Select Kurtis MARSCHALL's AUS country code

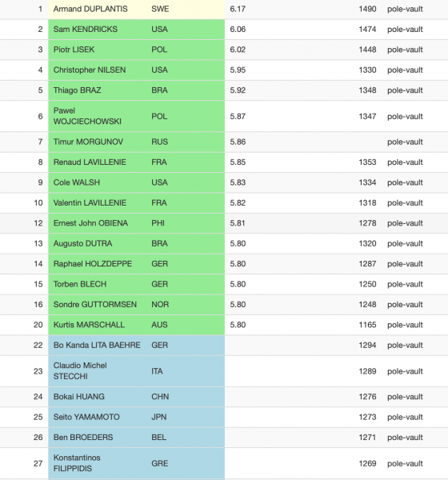(159, 325)
